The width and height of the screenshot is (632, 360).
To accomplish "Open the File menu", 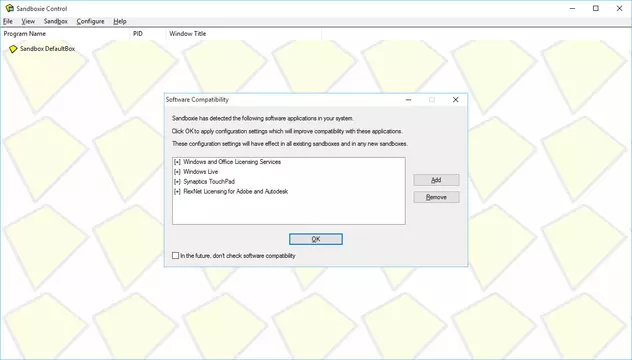I will pos(8,21).
